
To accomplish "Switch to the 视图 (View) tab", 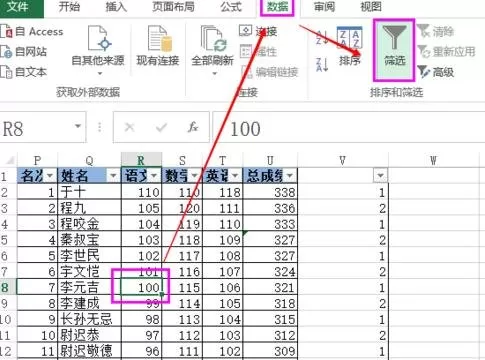I will (371, 6).
